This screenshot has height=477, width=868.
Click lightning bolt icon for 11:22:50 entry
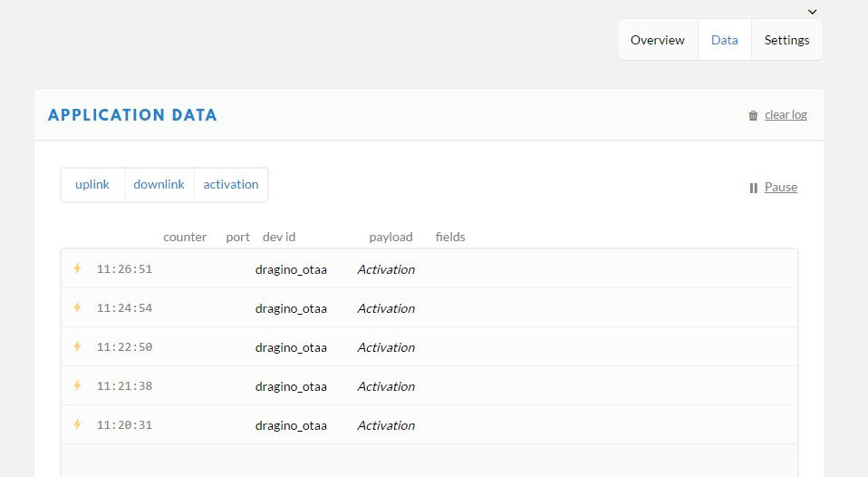[78, 346]
